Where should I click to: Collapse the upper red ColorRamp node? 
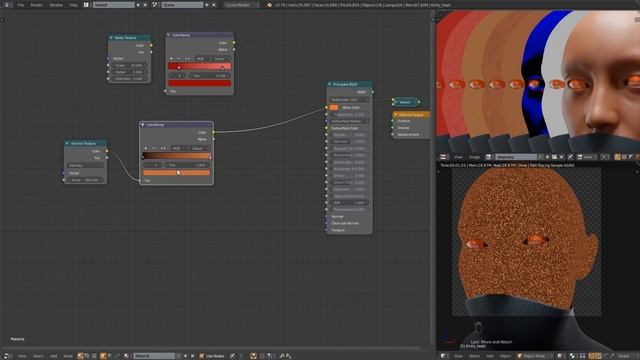coord(168,35)
